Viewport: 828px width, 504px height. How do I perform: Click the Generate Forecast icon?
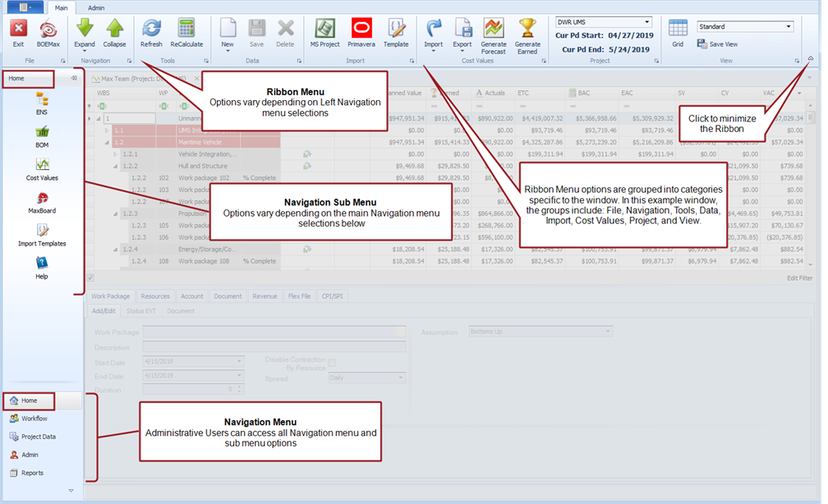pyautogui.click(x=494, y=30)
